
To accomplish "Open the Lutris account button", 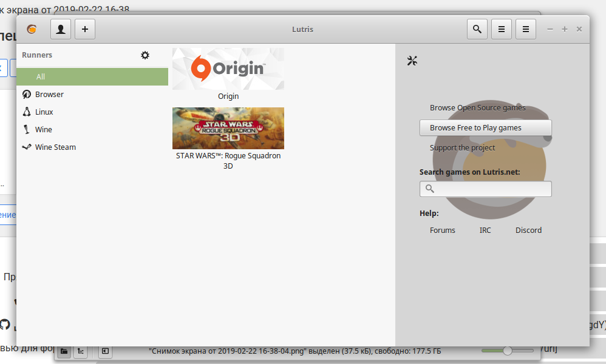I will [x=61, y=29].
